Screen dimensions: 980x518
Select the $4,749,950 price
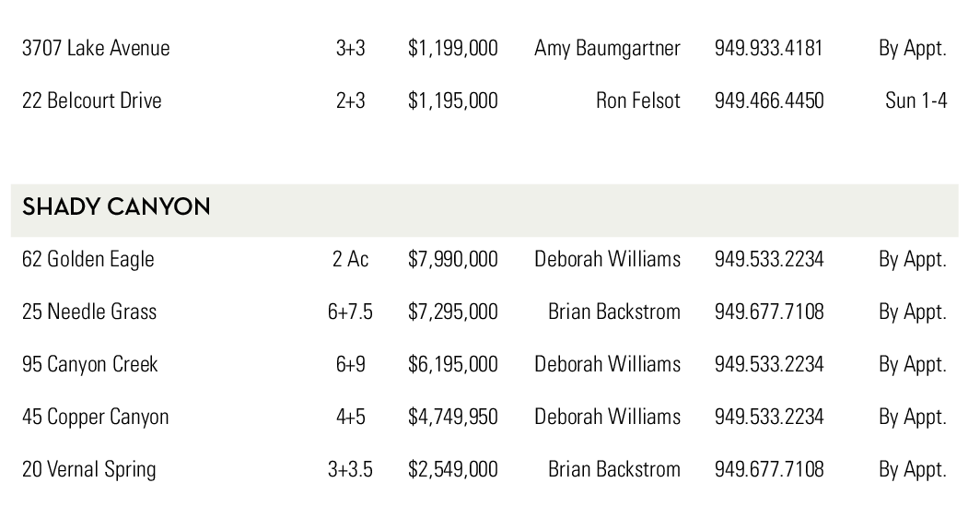pyautogui.click(x=452, y=418)
